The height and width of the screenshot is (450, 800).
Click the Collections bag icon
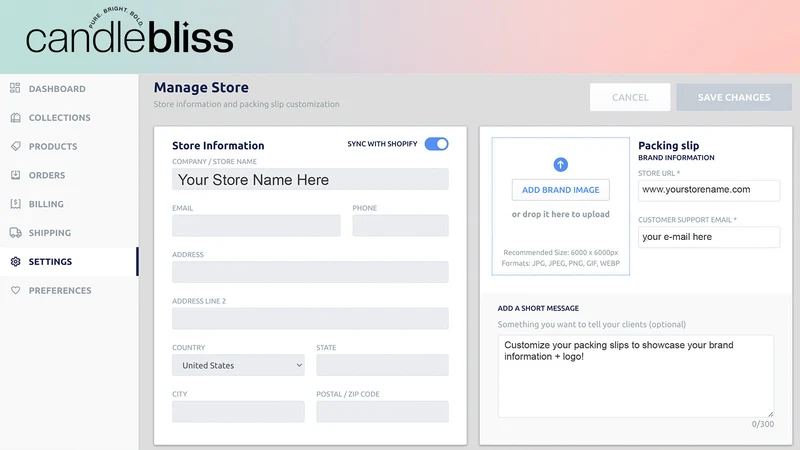click(15, 117)
